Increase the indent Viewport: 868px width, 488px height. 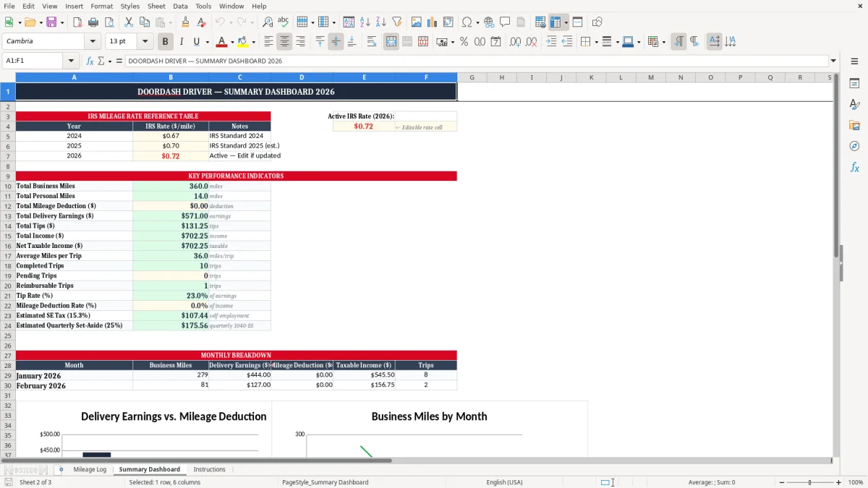[551, 42]
